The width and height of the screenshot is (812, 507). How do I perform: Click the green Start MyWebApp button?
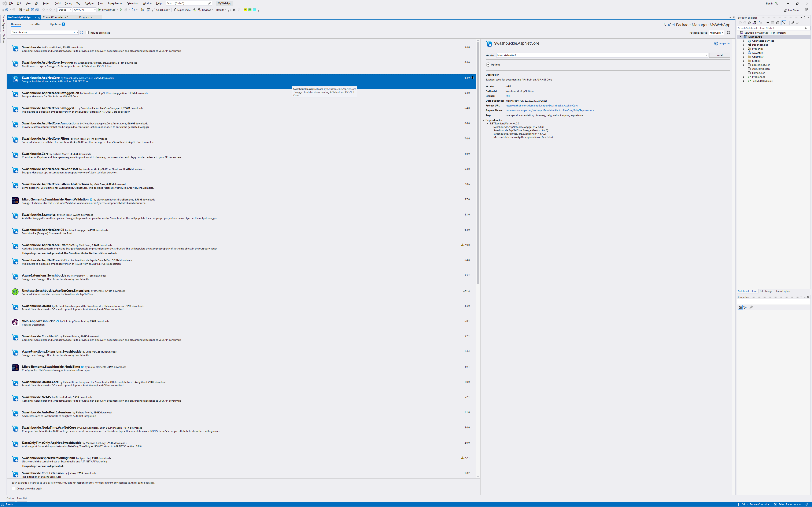pos(100,10)
